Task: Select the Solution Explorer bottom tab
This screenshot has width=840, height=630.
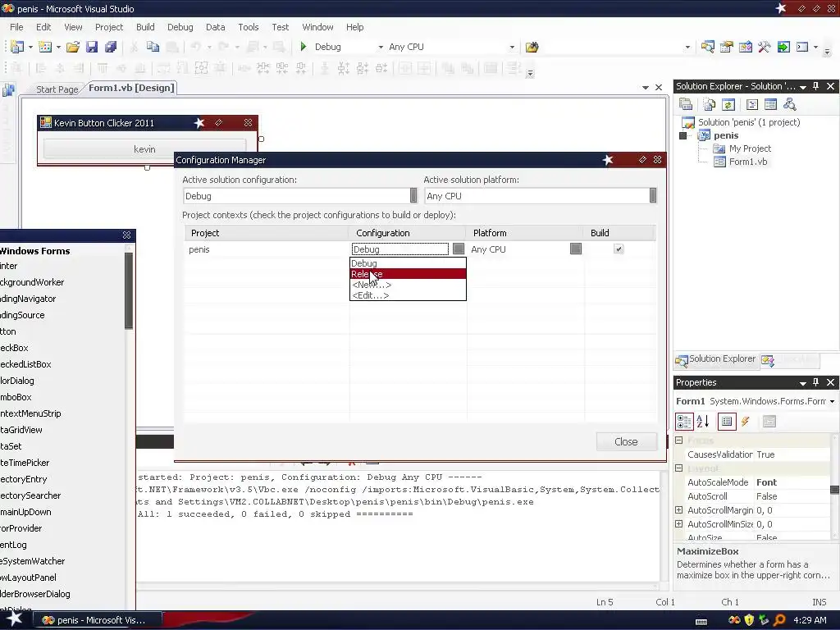Action: pyautogui.click(x=715, y=359)
